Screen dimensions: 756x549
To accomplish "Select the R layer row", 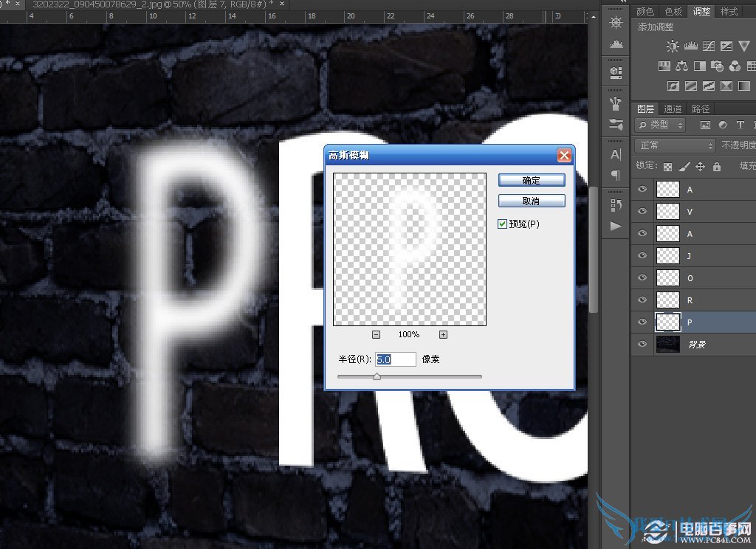I will 694,300.
